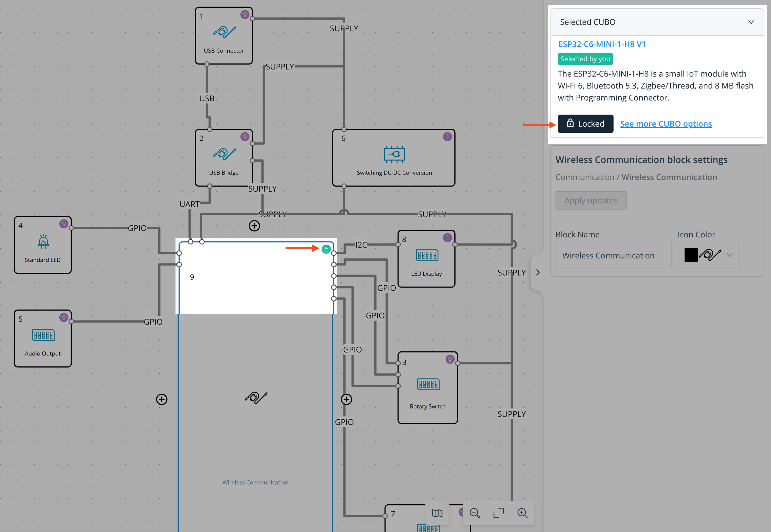Open the ESP32-C6-MINI-1-H8 V1 link
Viewport: 771px width, 532px height.
[602, 44]
